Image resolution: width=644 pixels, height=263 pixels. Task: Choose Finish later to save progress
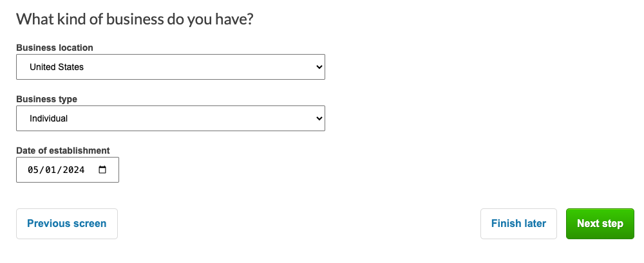click(518, 224)
